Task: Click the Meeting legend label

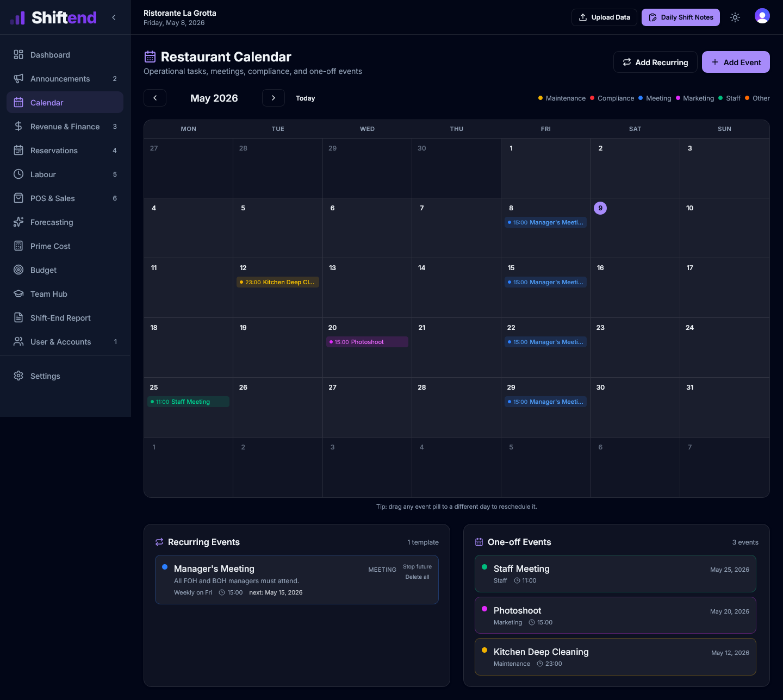Action: 658,98
